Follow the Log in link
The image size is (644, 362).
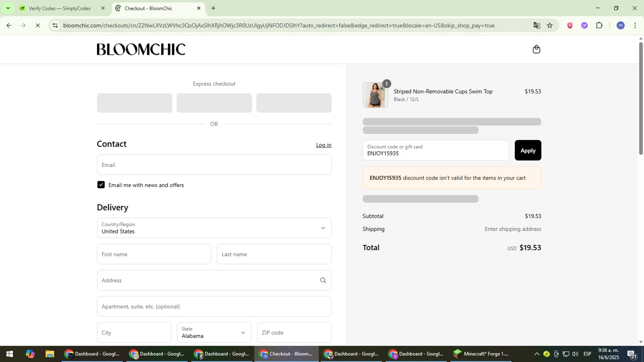click(324, 145)
